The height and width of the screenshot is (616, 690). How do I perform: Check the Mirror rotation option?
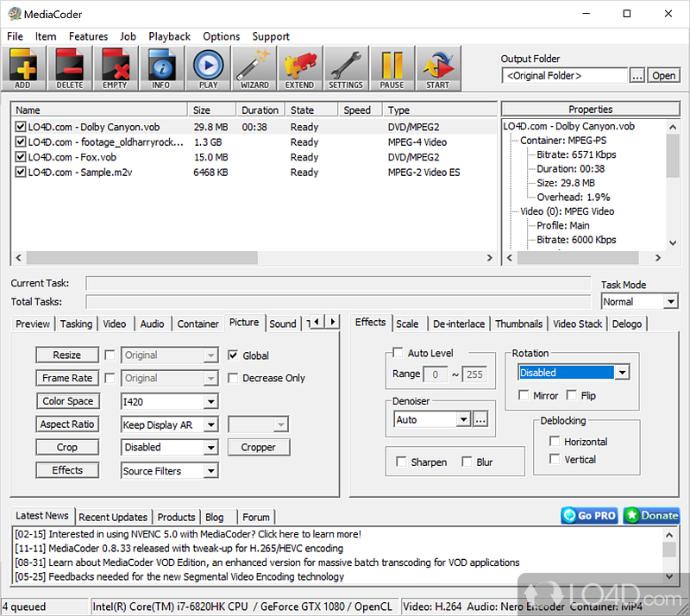[526, 394]
